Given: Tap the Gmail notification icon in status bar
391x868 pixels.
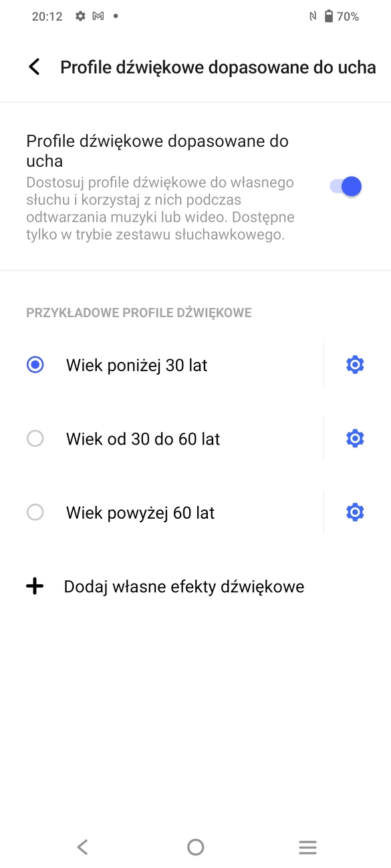Looking at the screenshot, I should pyautogui.click(x=98, y=16).
